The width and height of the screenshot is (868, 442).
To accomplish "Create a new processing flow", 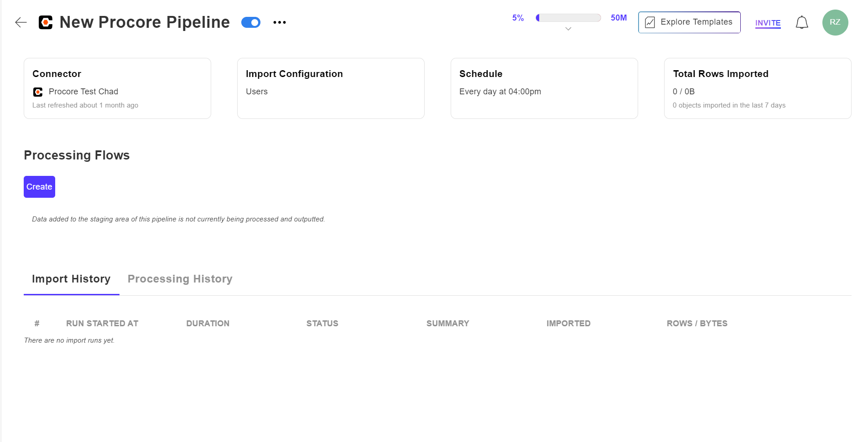I will point(39,187).
